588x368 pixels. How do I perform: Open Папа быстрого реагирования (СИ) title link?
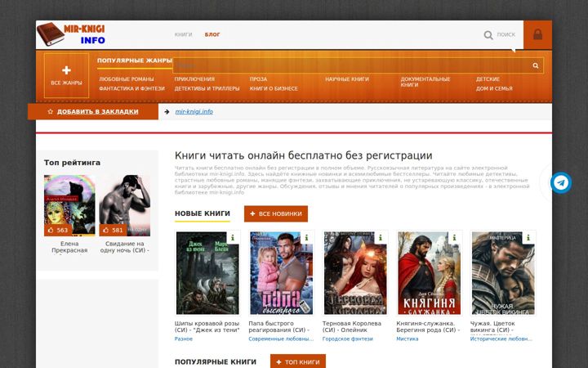(279, 326)
